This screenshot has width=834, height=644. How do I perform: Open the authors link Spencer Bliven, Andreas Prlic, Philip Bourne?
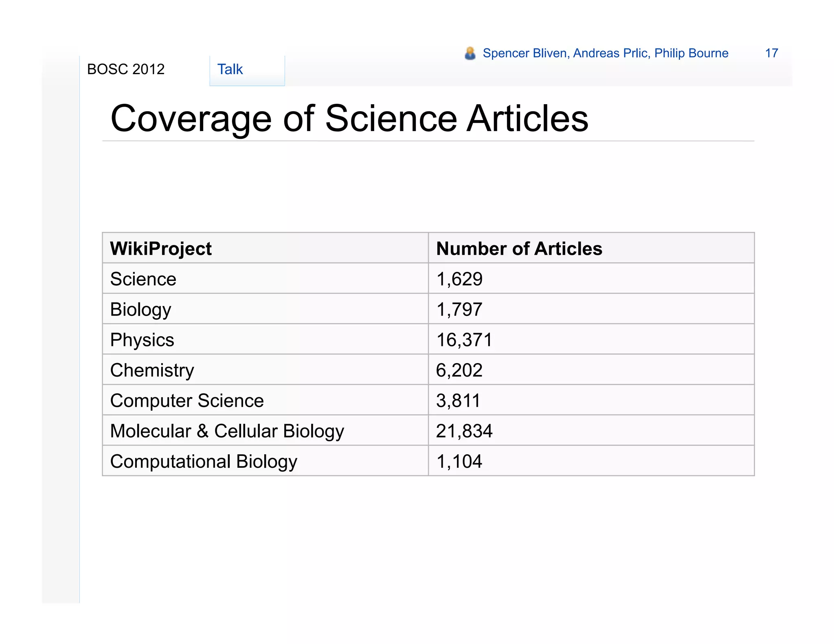click(605, 53)
